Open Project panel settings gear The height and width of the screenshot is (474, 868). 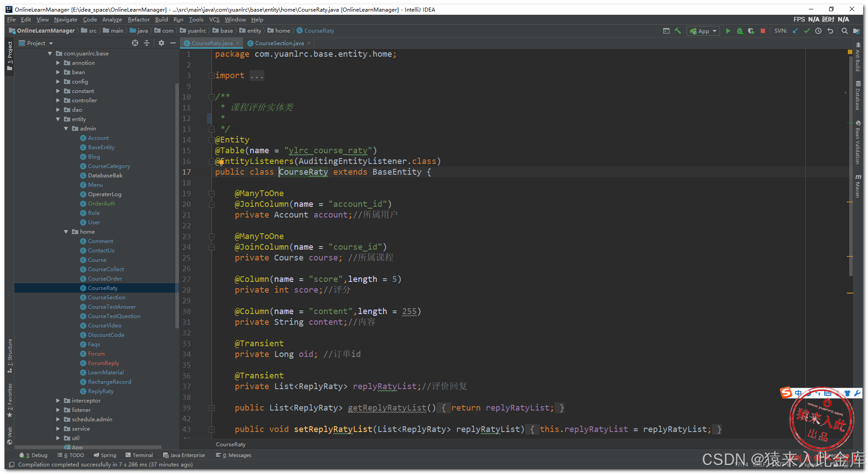161,43
